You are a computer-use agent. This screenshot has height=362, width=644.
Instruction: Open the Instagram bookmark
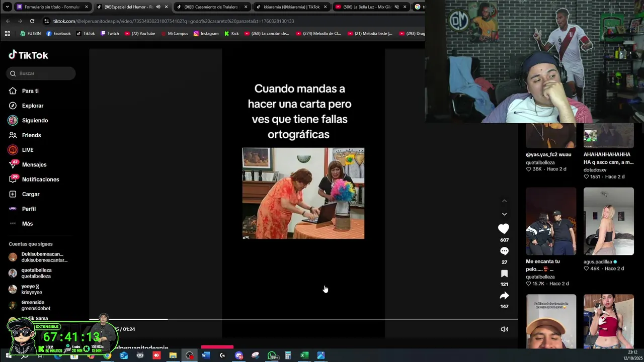206,34
